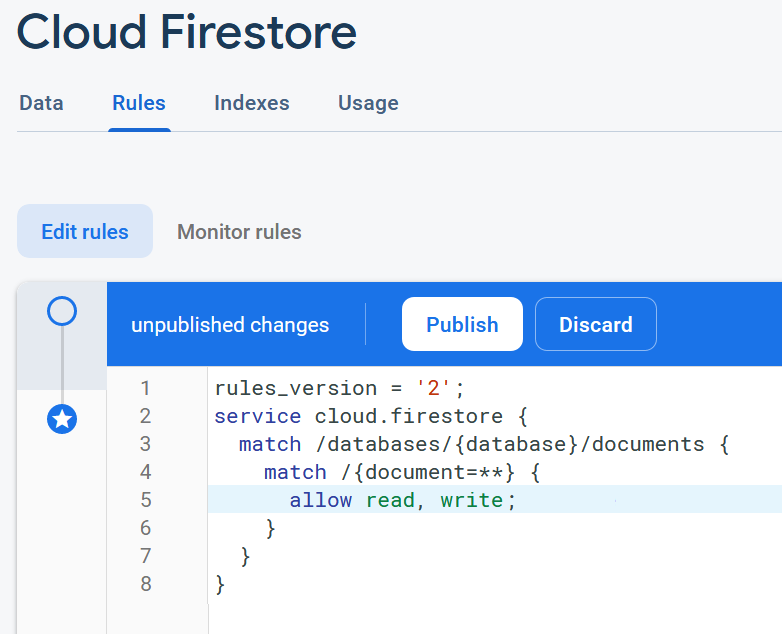
Task: Publish the unpublished rule changes
Action: point(462,324)
